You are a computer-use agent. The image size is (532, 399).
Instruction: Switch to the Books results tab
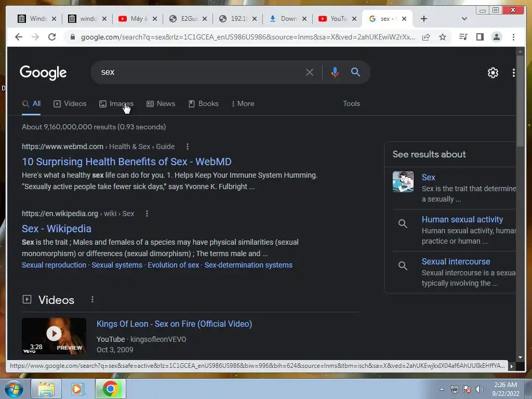click(x=204, y=104)
